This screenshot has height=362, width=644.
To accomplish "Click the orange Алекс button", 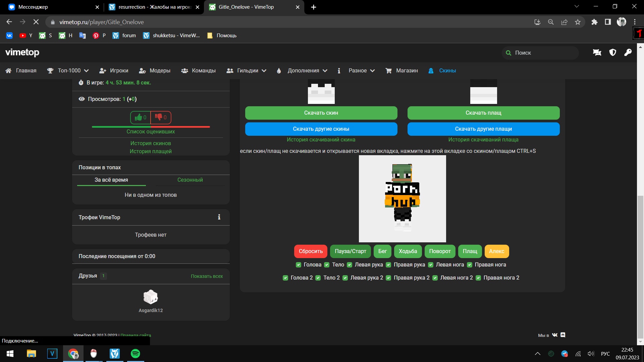I will click(x=496, y=251).
